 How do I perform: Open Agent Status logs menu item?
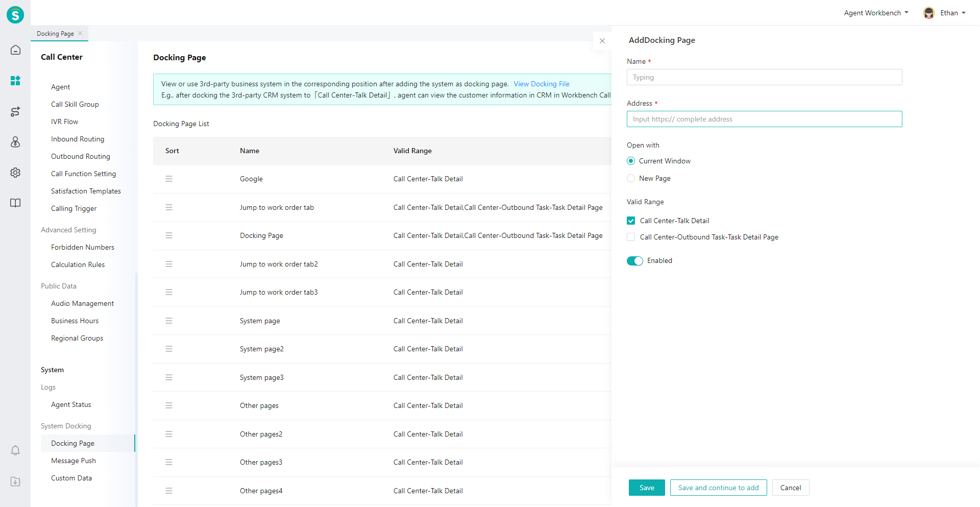(71, 404)
